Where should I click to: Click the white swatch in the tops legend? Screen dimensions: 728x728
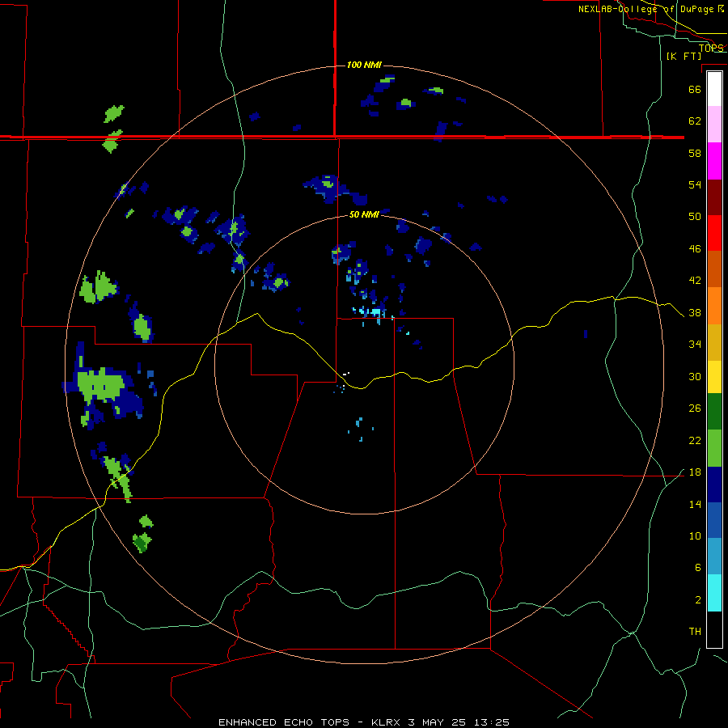pos(714,89)
